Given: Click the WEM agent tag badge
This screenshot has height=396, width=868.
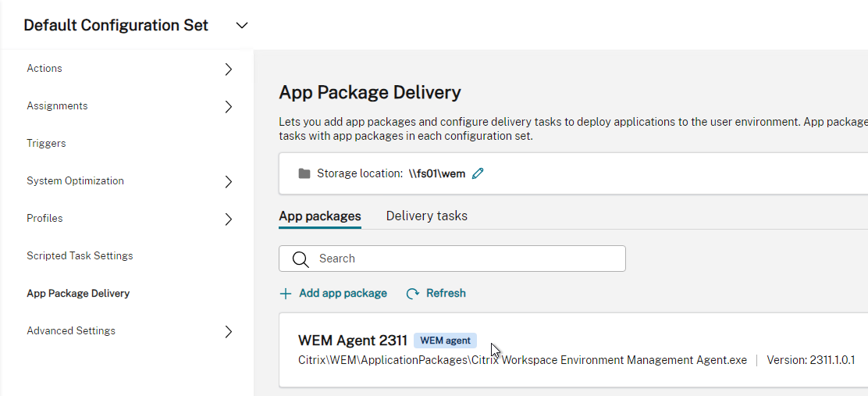Looking at the screenshot, I should (445, 341).
